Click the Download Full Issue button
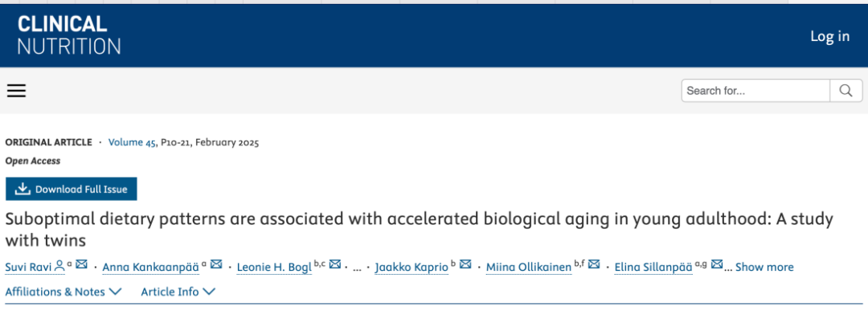Viewport: 868px width, 315px height. pos(72,190)
